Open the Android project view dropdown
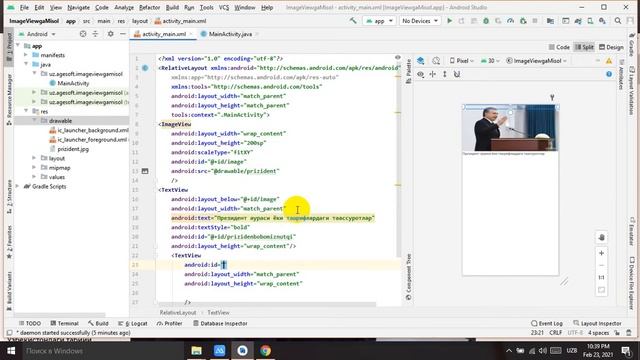The image size is (640, 360). coord(37,34)
